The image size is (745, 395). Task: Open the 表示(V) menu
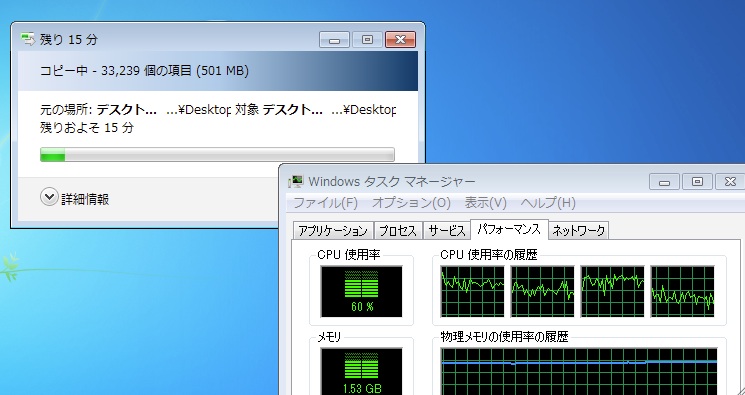[485, 203]
